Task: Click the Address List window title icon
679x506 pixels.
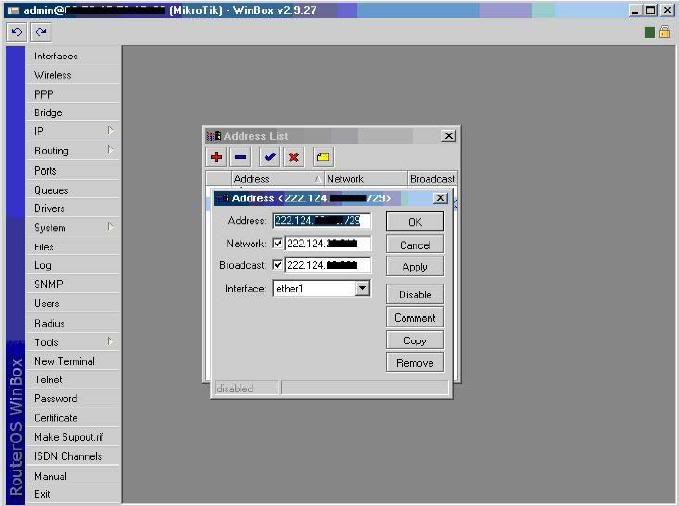Action: [x=214, y=136]
